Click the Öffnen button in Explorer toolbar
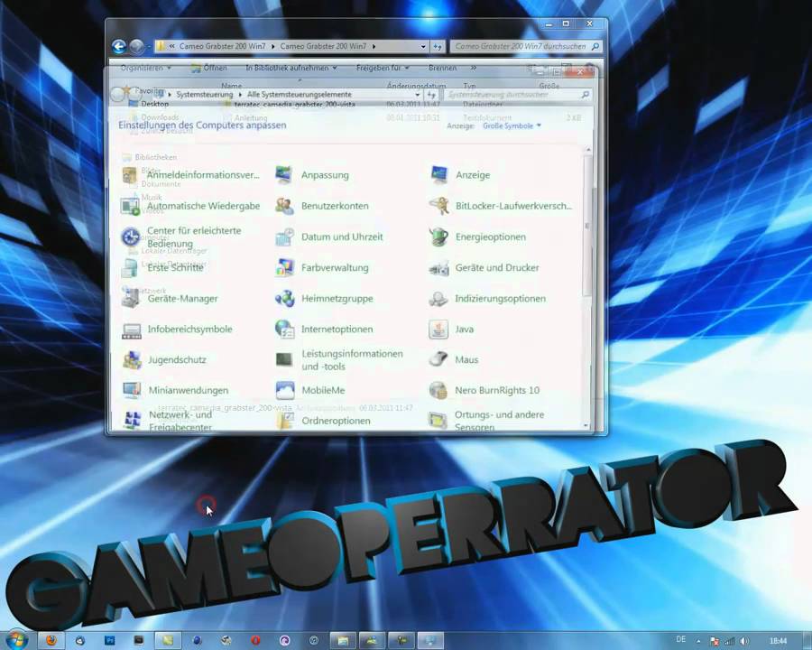 (208, 68)
